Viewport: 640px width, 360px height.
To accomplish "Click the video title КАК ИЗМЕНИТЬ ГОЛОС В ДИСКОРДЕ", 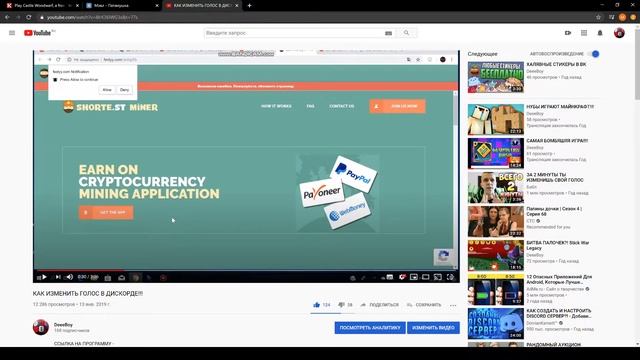I will pyautogui.click(x=88, y=293).
